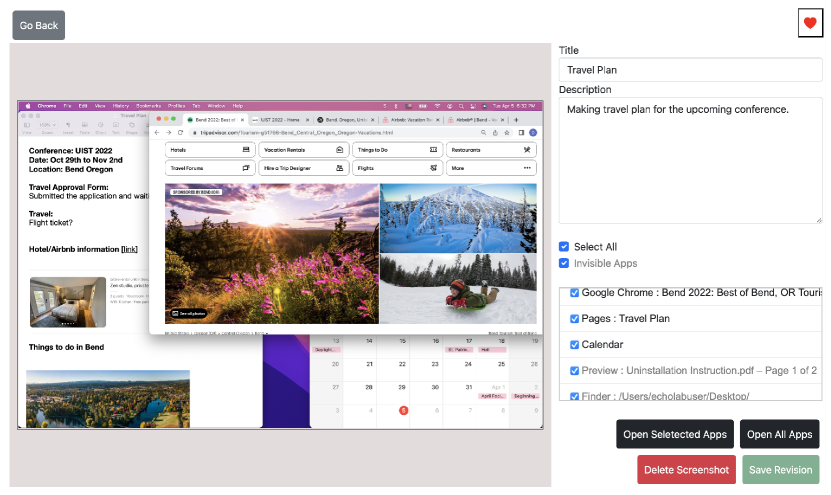The width and height of the screenshot is (831, 495).
Task: Click the 'Pages : Travel Plan' list label
Action: tap(625, 319)
